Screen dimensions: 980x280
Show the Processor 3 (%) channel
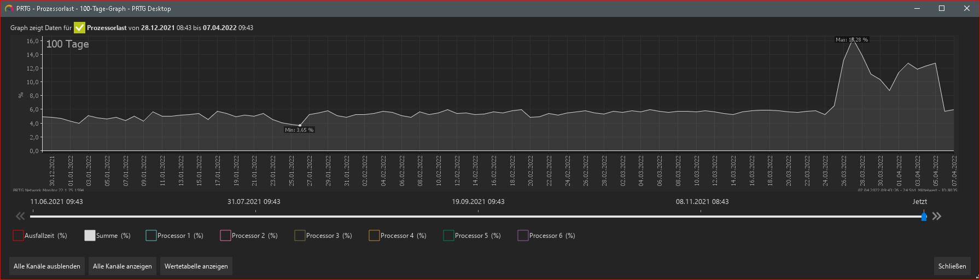(300, 236)
